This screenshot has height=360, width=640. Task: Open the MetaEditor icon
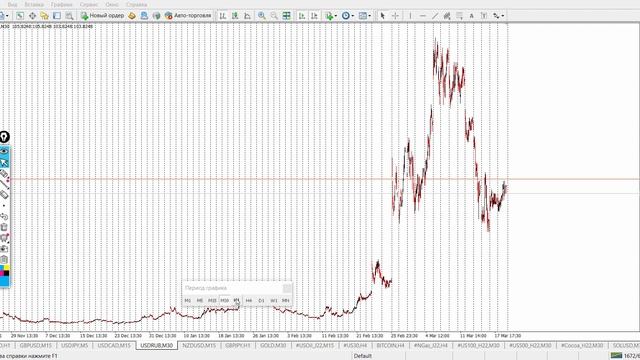[x=132, y=16]
